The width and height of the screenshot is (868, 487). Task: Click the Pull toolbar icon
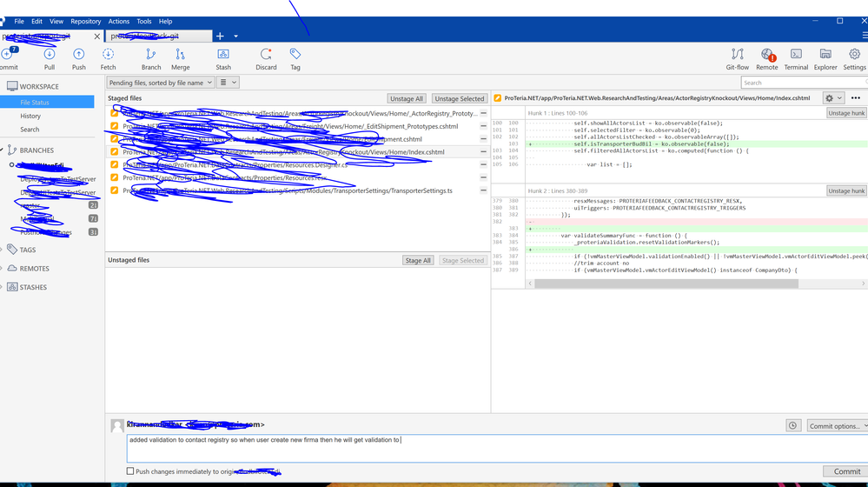click(50, 59)
